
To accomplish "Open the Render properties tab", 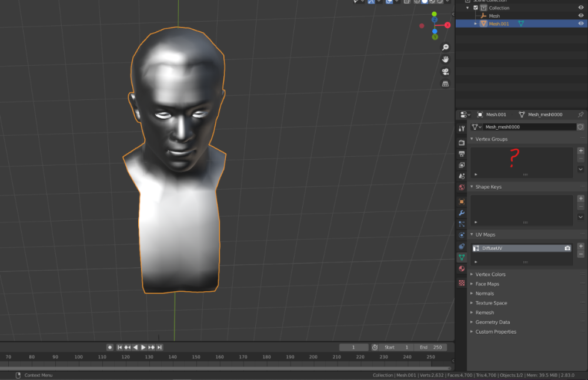I will tap(462, 142).
